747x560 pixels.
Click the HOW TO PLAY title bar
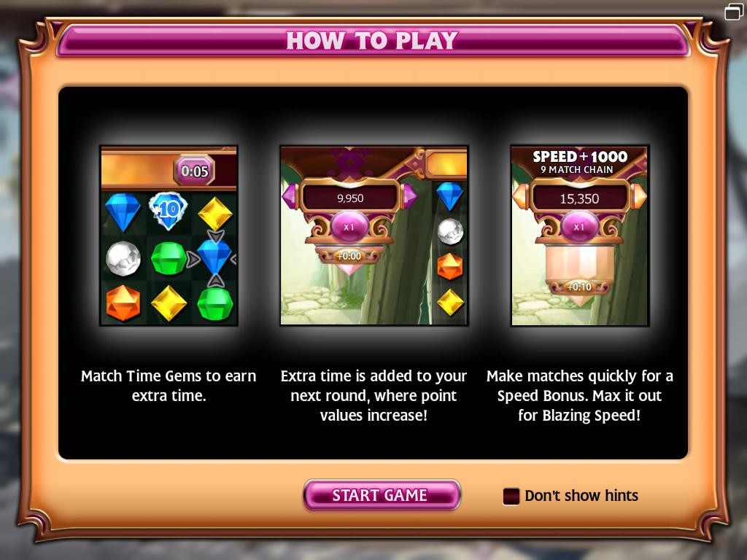[373, 41]
